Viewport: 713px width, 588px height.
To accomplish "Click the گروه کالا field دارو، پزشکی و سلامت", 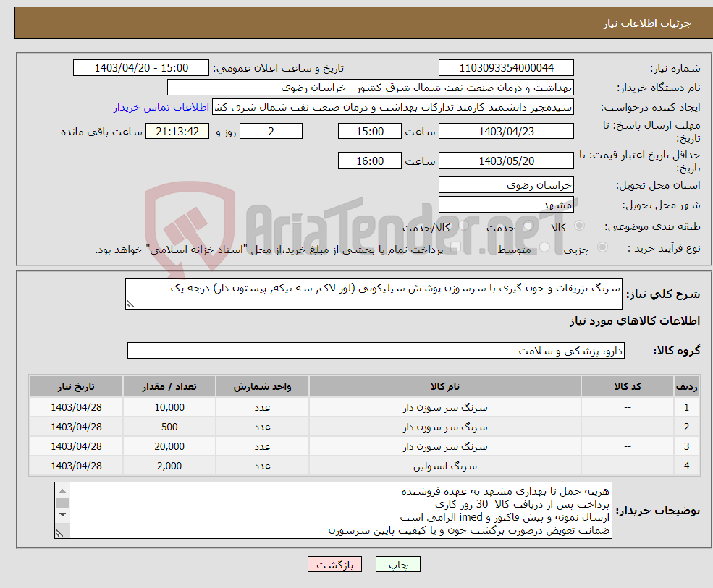I will click(376, 351).
